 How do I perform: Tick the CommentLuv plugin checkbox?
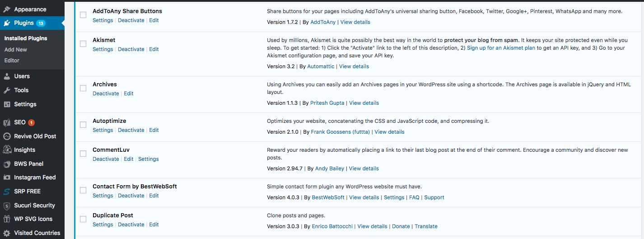[x=83, y=154]
